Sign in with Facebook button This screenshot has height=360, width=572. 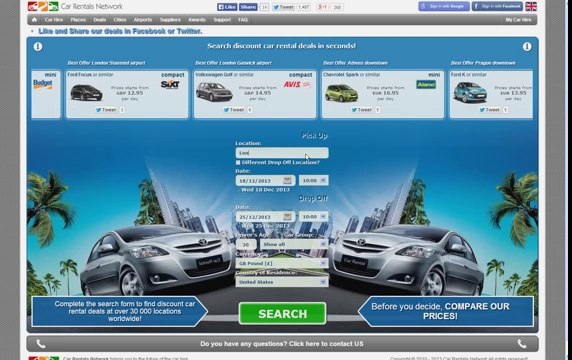click(x=497, y=6)
